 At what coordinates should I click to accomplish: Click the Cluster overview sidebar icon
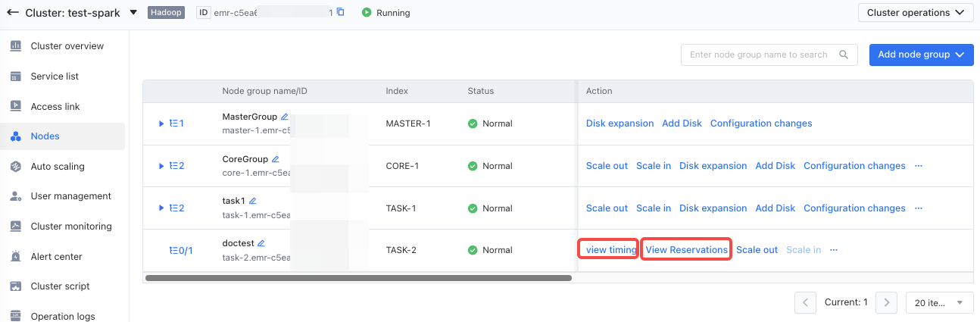15,46
